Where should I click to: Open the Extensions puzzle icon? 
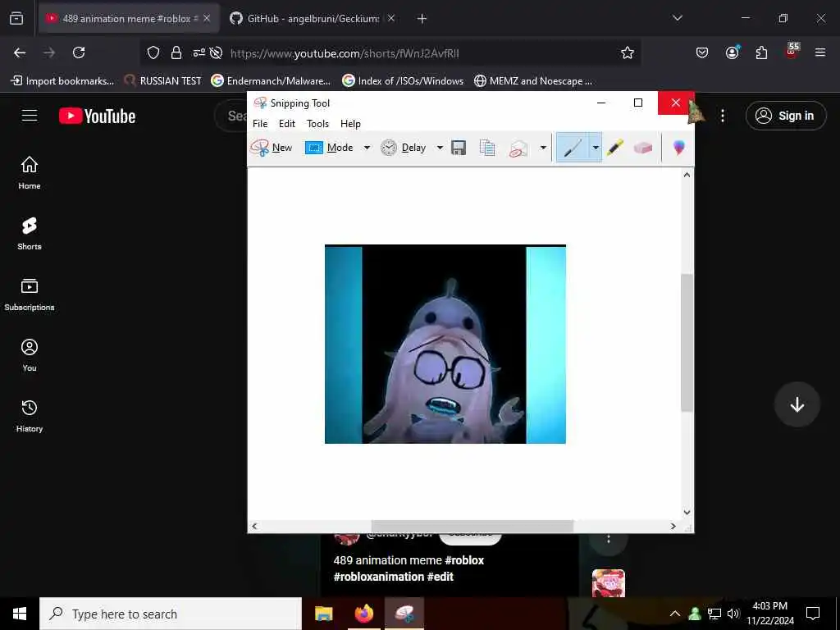(x=761, y=52)
